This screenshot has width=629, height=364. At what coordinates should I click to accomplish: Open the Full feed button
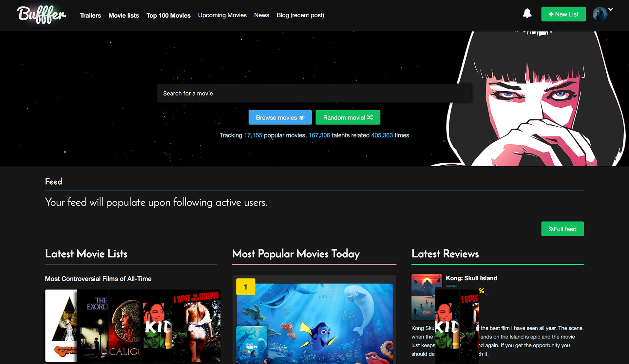[562, 229]
